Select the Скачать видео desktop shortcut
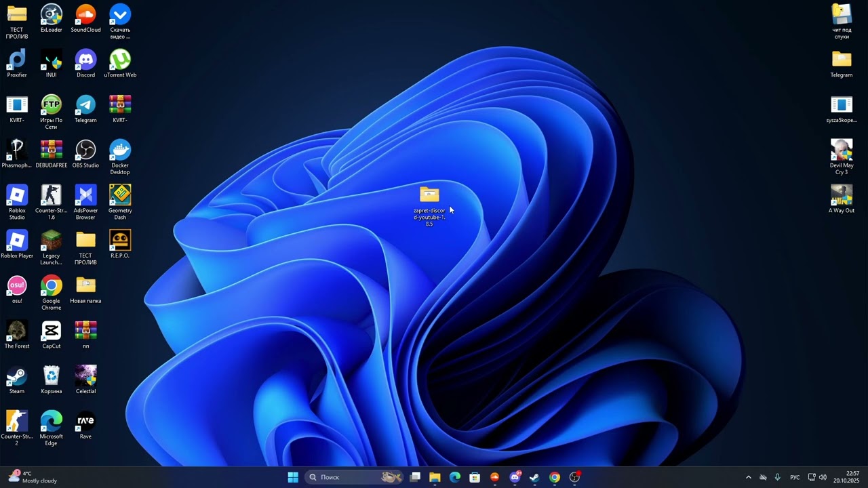The height and width of the screenshot is (488, 868). [x=120, y=22]
